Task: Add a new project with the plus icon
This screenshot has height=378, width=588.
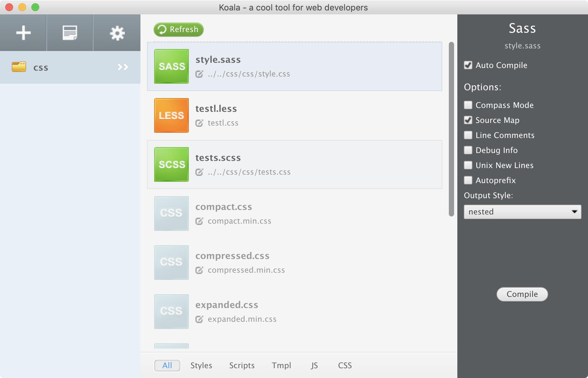Action: [23, 33]
